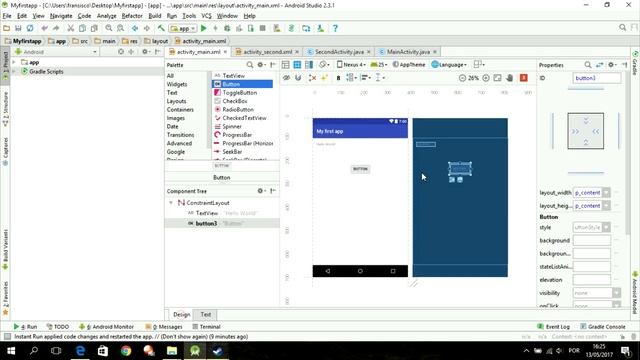Toggle view all properties arrows icon
The width and height of the screenshot is (640, 360).
pyautogui.click(x=600, y=65)
